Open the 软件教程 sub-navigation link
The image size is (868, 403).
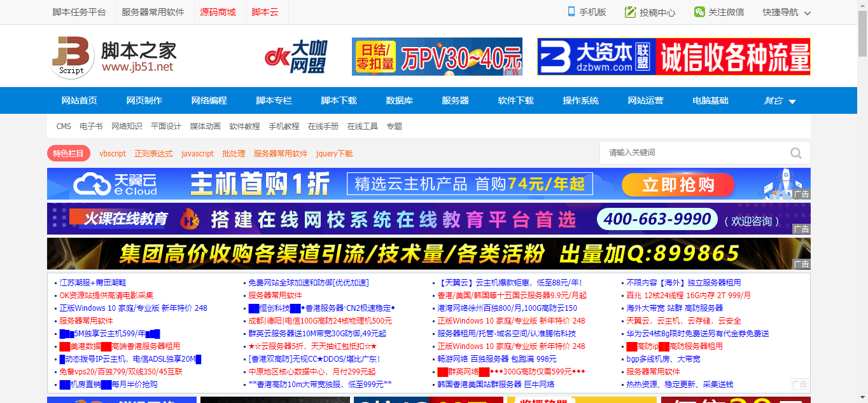(245, 126)
